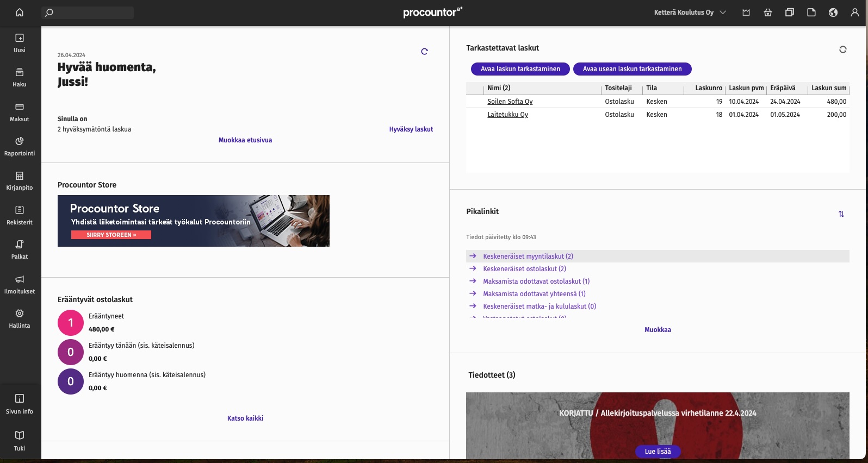The height and width of the screenshot is (463, 868).
Task: Click the due date 01.05.2024 cell
Action: pos(785,115)
